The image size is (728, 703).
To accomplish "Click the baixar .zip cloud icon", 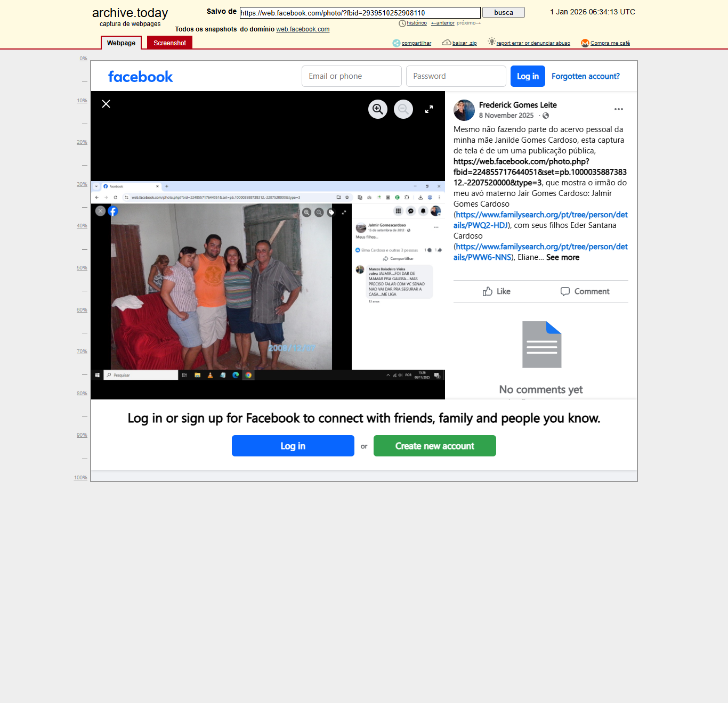I will pos(447,43).
